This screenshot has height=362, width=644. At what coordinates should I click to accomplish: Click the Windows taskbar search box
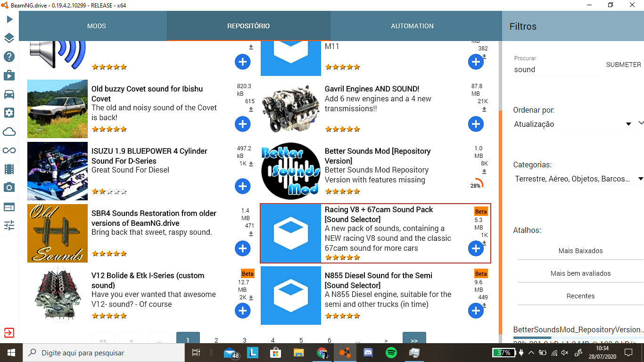click(104, 353)
